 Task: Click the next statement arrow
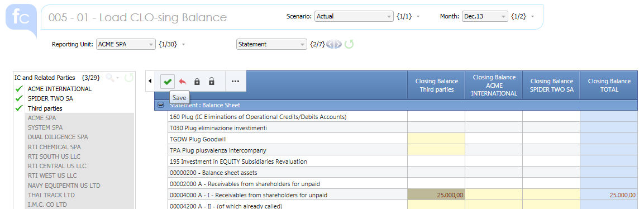coord(337,44)
